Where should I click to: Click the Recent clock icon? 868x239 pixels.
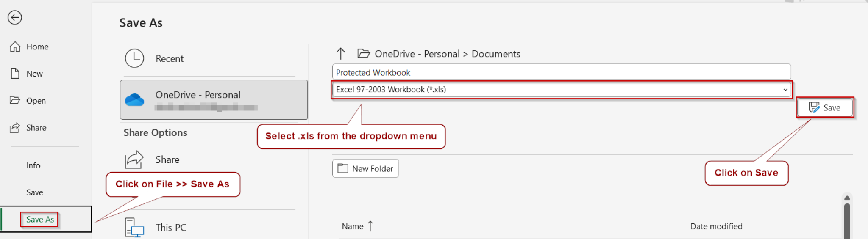pyautogui.click(x=134, y=58)
